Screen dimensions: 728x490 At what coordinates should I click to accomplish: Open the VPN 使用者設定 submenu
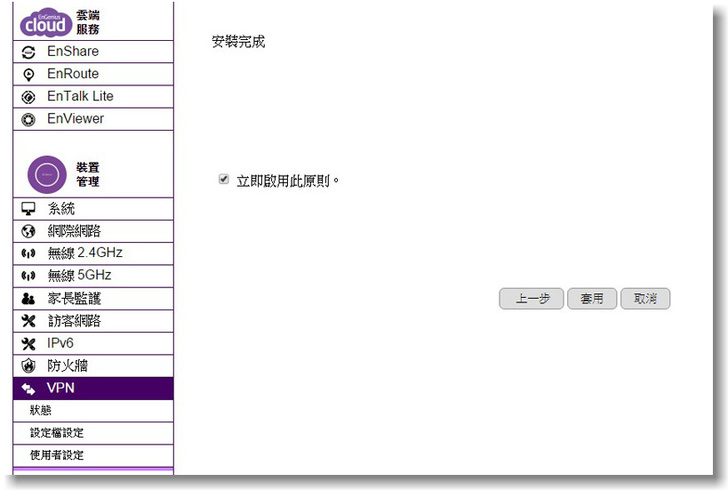[93, 455]
